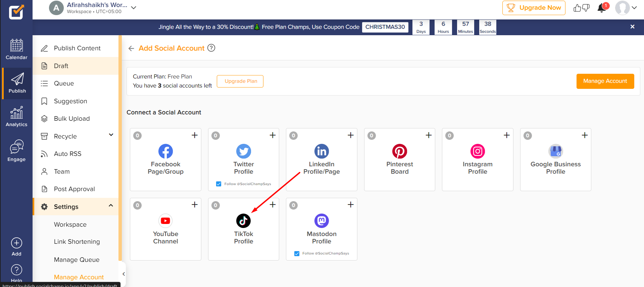Dismiss the Christmas discount banner
The width and height of the screenshot is (644, 287).
(x=632, y=27)
